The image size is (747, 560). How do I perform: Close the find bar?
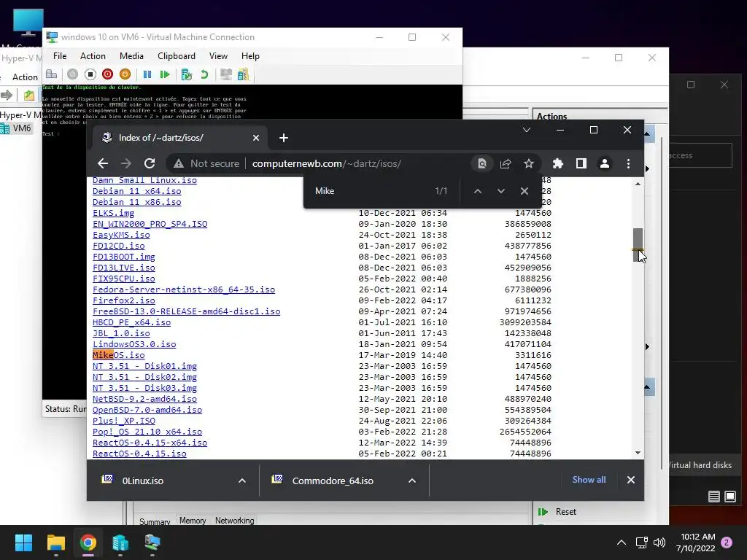[x=524, y=191]
